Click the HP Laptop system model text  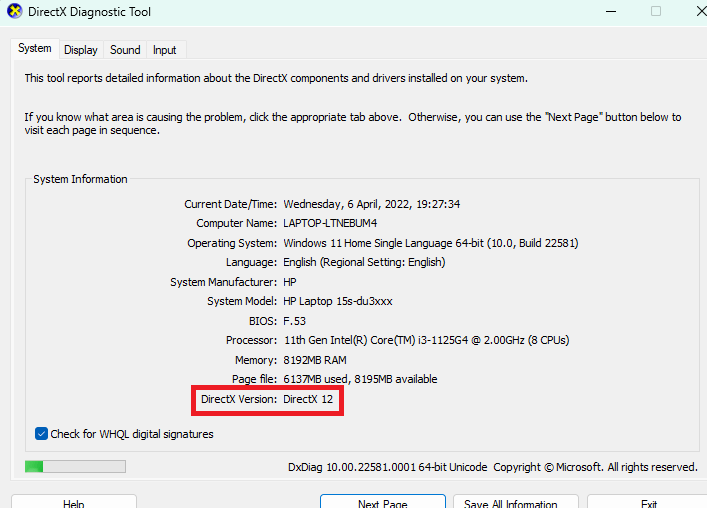[339, 301]
